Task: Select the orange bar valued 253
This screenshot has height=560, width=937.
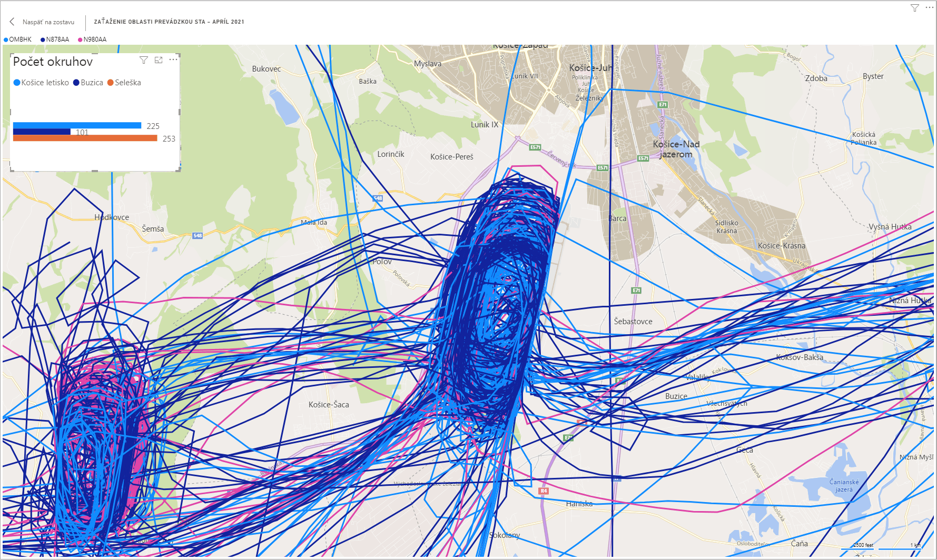Action: coord(85,138)
